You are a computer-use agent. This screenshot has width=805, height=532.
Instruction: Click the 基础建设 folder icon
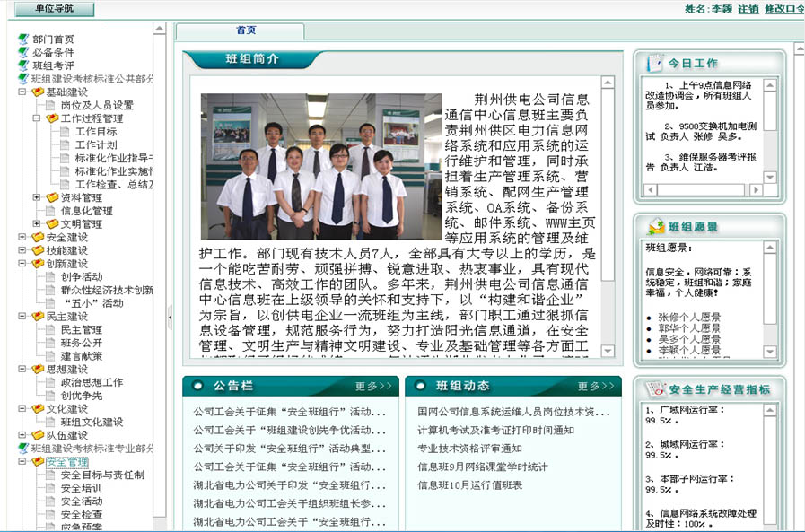coord(38,92)
